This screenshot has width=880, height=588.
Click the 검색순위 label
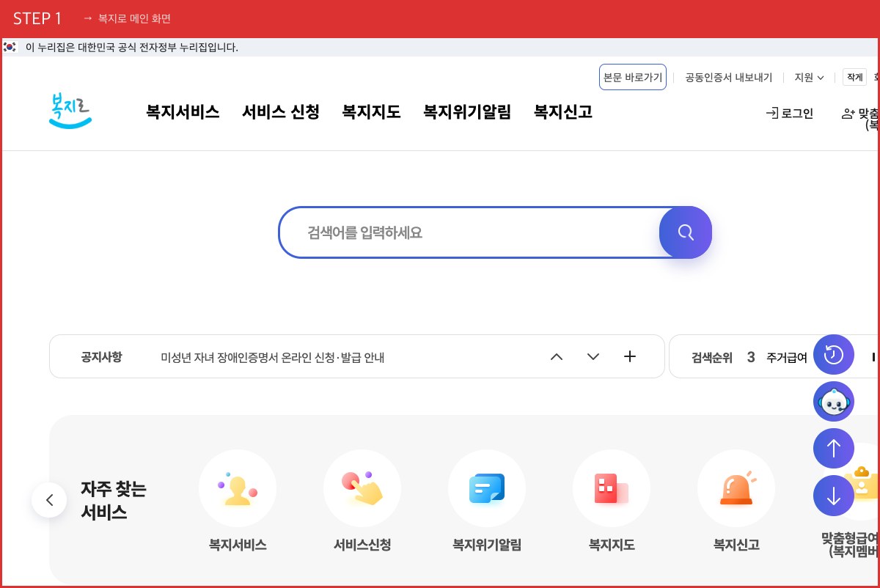click(712, 358)
